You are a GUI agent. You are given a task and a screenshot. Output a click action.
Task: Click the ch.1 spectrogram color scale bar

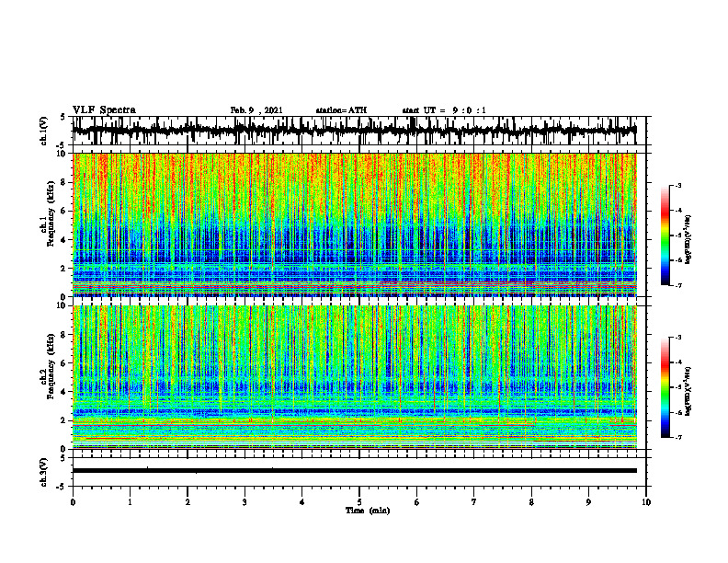[x=665, y=236]
